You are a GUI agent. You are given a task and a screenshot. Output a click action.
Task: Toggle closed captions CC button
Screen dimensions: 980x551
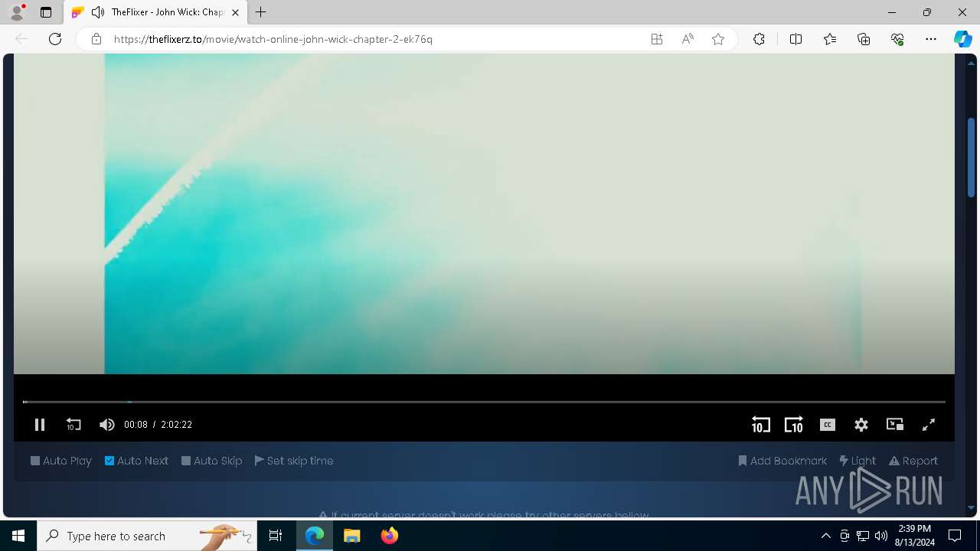click(x=828, y=425)
